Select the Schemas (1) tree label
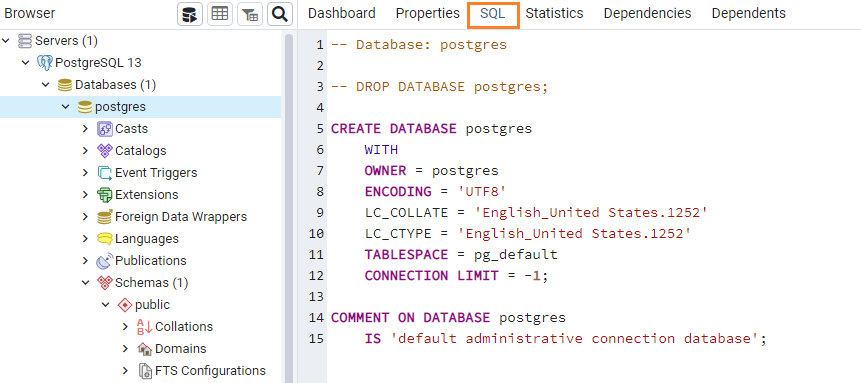 coord(152,282)
